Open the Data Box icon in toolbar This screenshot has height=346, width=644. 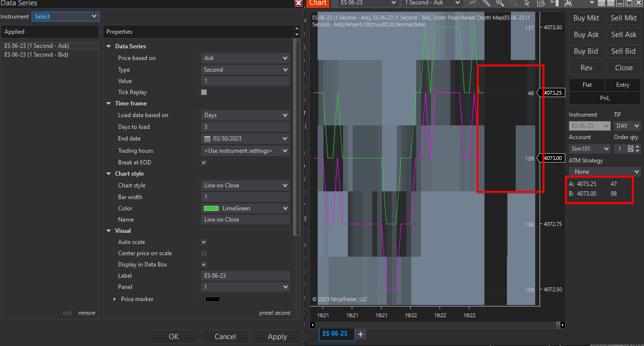pyautogui.click(x=541, y=3)
